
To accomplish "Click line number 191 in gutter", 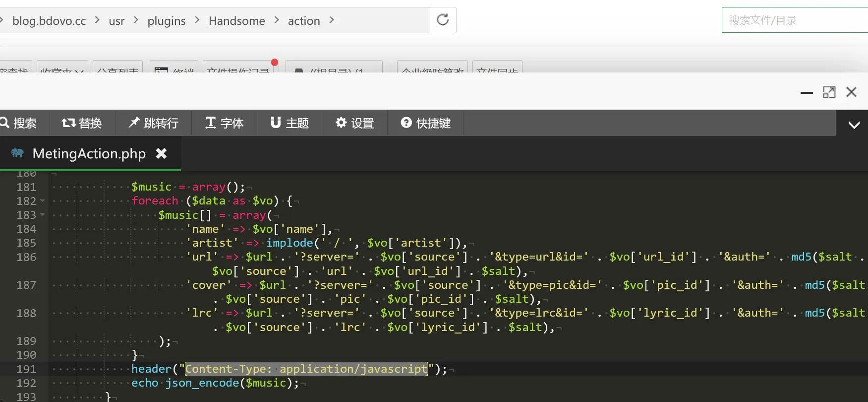I will coord(26,369).
